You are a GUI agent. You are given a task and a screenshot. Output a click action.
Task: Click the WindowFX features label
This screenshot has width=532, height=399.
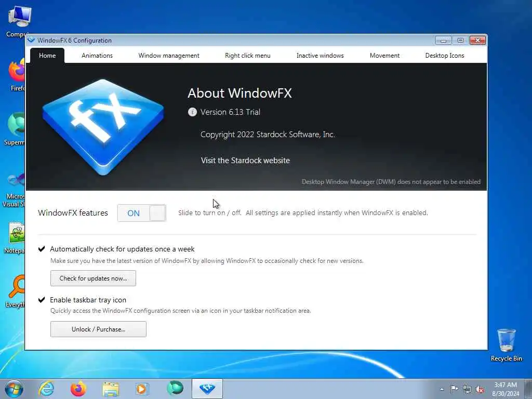[x=73, y=212]
